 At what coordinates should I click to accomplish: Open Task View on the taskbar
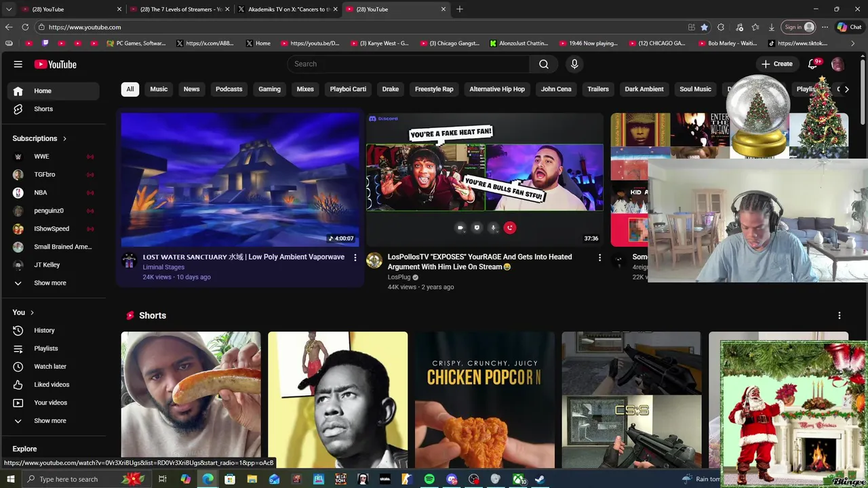pos(162,479)
